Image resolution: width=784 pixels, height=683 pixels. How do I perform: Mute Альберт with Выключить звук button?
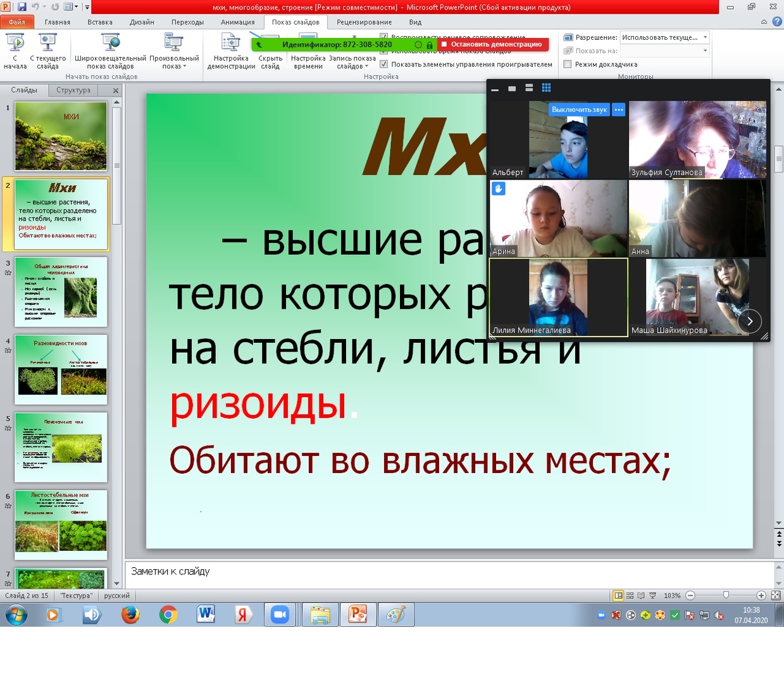pyautogui.click(x=578, y=109)
